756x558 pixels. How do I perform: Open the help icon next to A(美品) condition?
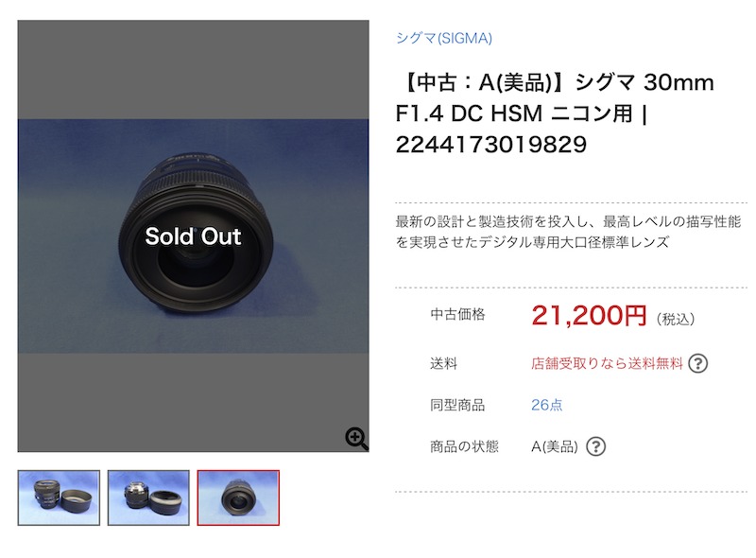pyautogui.click(x=595, y=446)
